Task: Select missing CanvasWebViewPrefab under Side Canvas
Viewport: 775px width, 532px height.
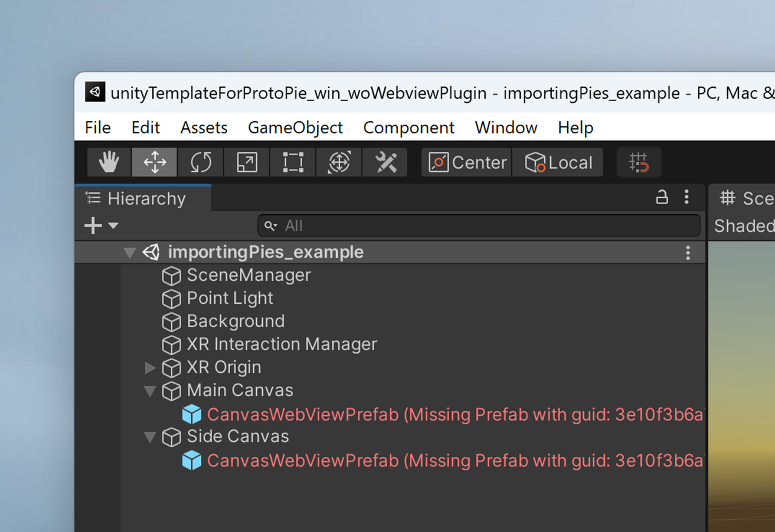Action: pos(455,460)
